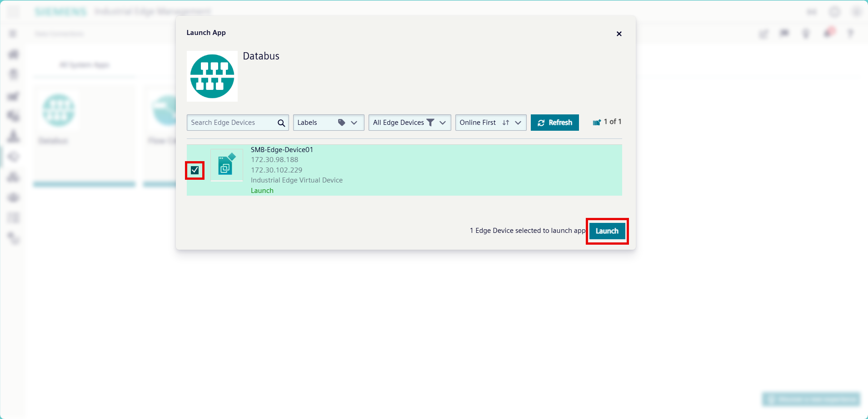Click the funnel filter icon

[x=430, y=123]
